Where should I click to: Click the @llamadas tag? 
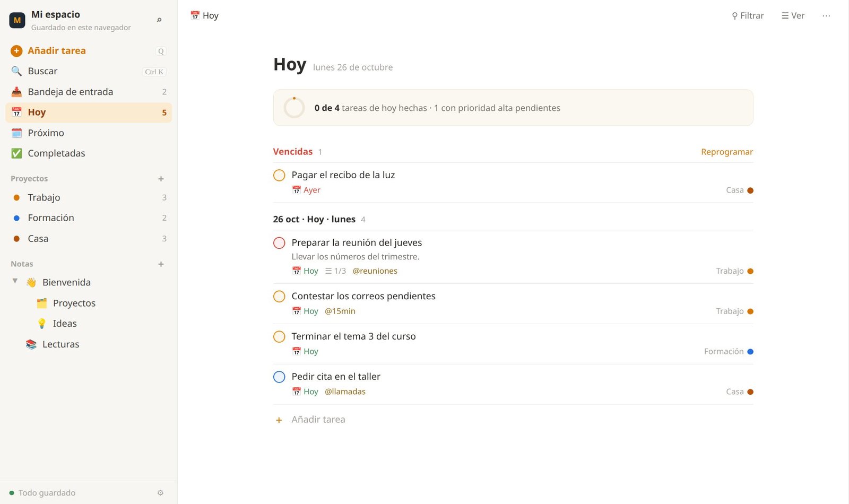click(x=345, y=392)
